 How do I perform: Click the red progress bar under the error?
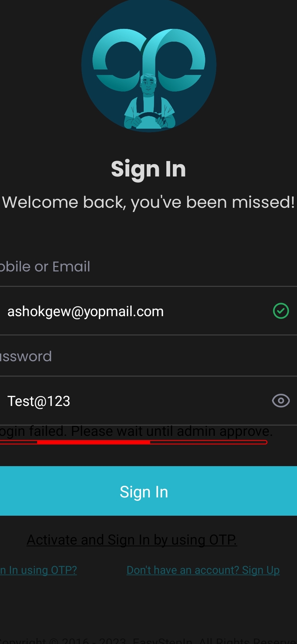133,442
